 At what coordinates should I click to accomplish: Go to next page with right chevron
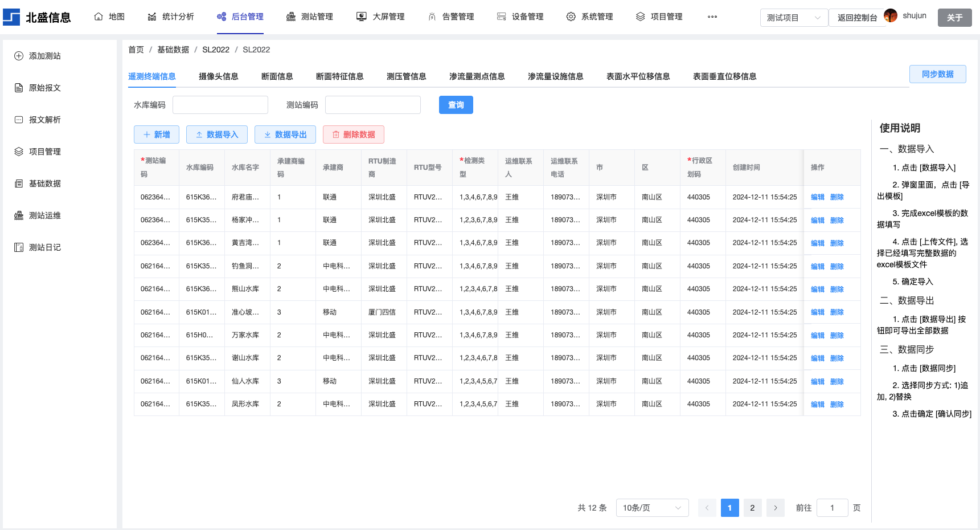click(x=775, y=508)
